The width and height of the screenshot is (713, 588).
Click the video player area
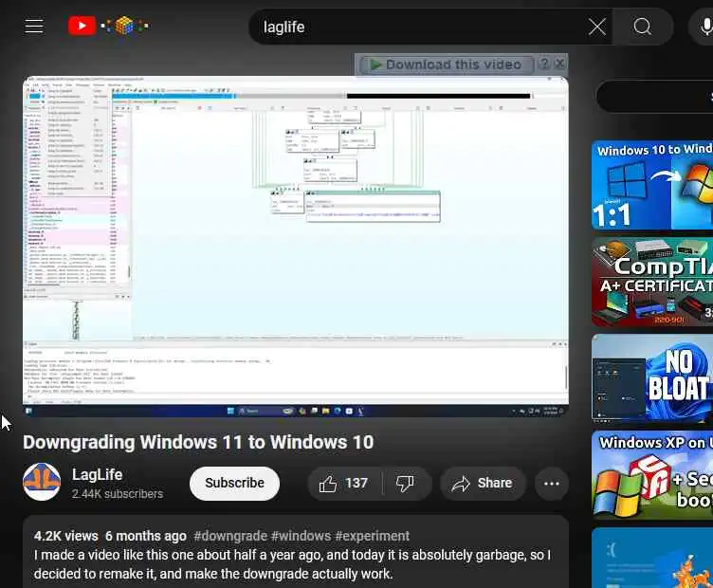click(x=296, y=246)
